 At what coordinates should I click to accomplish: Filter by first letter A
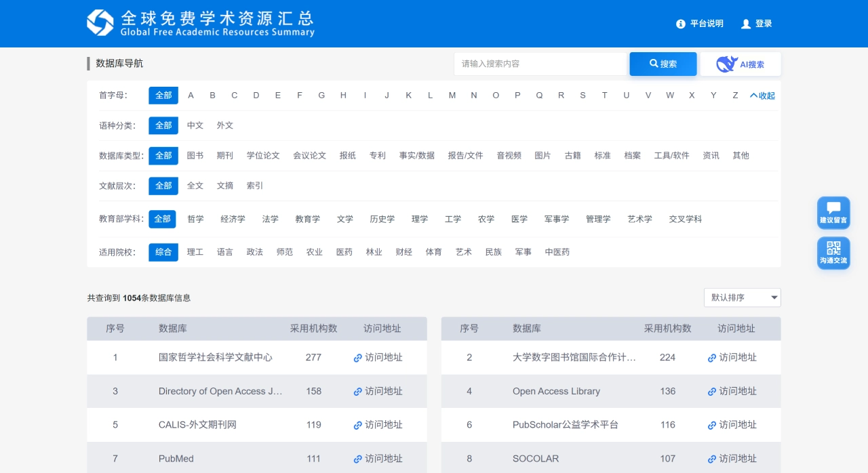(x=191, y=96)
